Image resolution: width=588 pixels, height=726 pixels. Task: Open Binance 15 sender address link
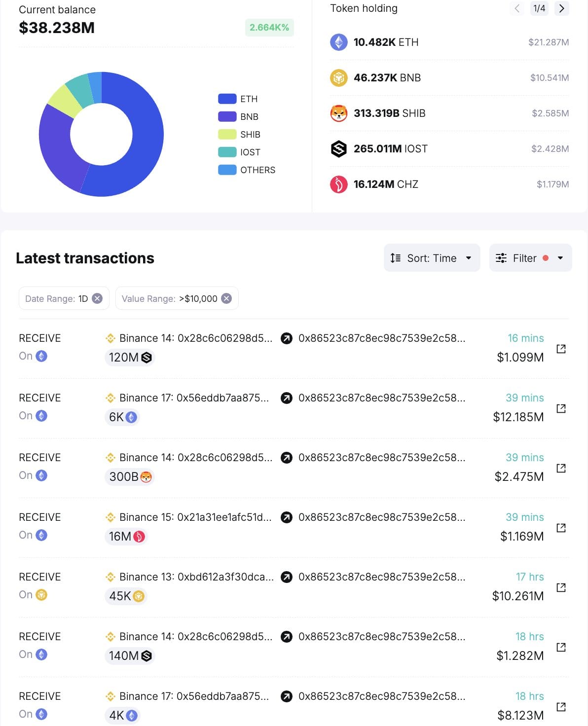pyautogui.click(x=195, y=517)
